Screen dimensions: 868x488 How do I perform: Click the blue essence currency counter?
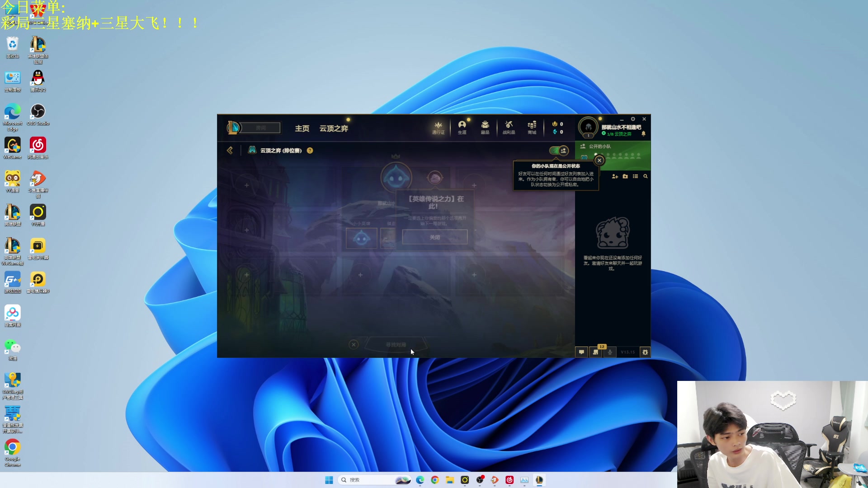pos(558,132)
